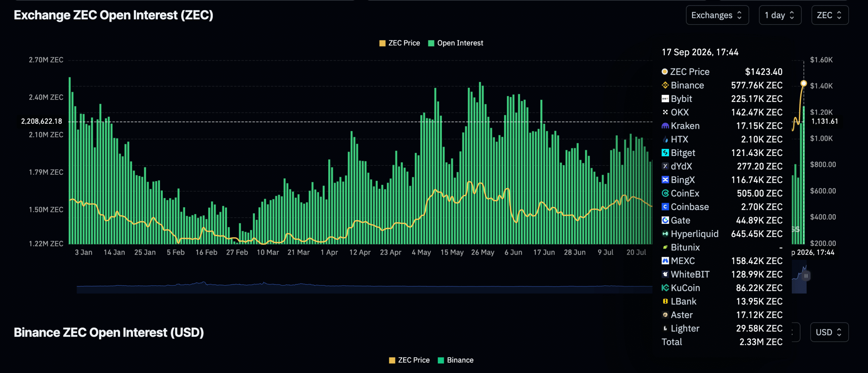This screenshot has width=868, height=373.
Task: Click the ZEC Price $1423.40 value
Action: (764, 72)
